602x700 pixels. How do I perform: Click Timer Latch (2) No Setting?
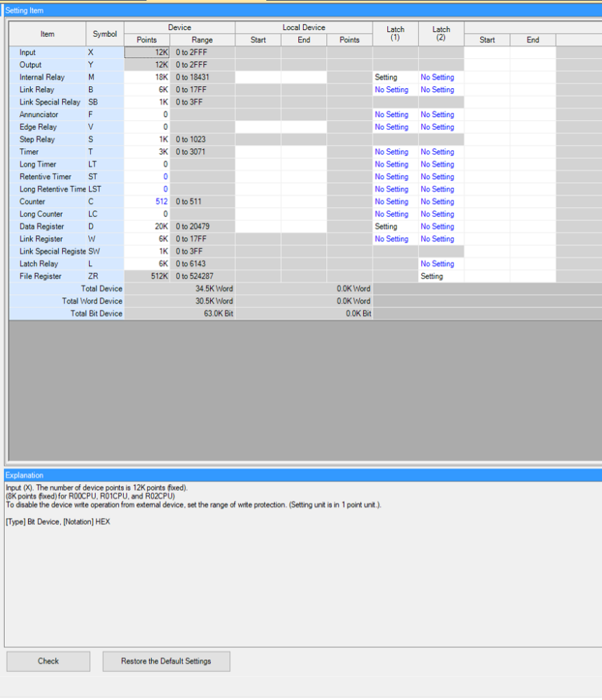[437, 152]
